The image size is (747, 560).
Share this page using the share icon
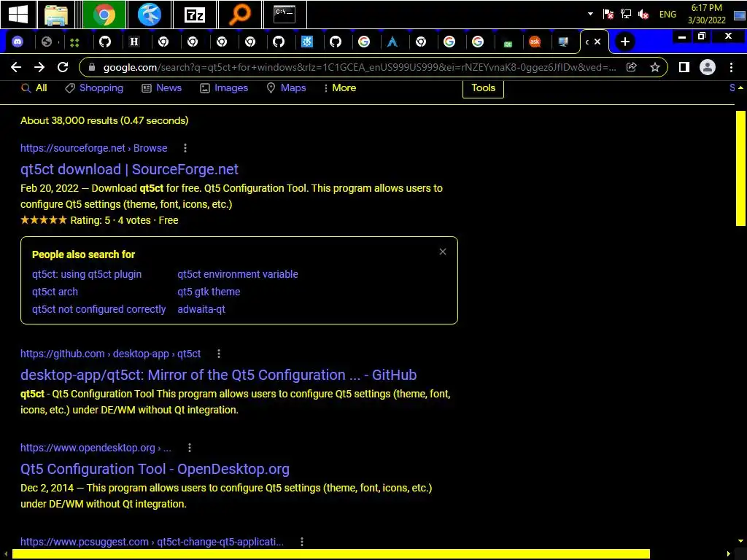631,67
